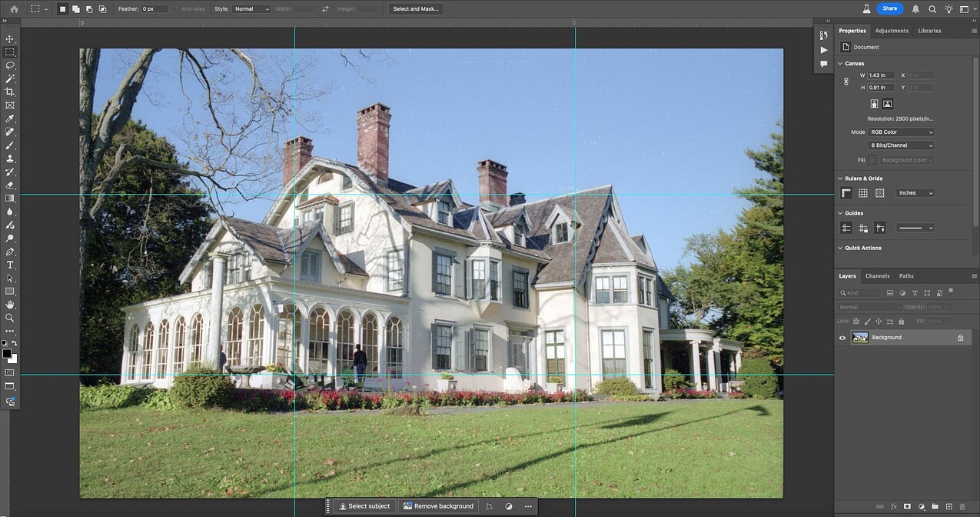This screenshot has width=980, height=517.
Task: Toggle lock all on the layer
Action: 902,321
